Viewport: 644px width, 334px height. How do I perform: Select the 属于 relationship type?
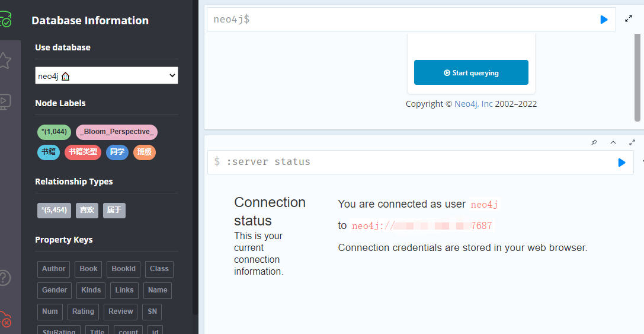tap(114, 210)
